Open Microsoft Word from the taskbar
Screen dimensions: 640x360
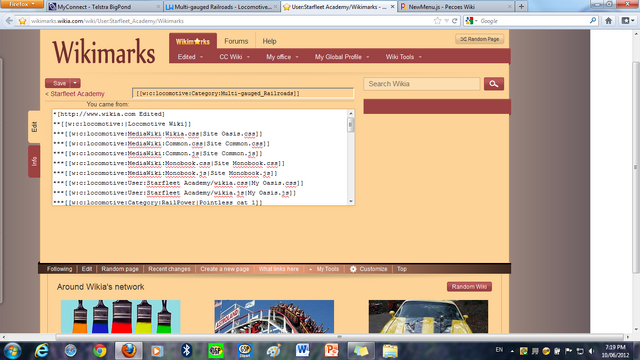302,350
